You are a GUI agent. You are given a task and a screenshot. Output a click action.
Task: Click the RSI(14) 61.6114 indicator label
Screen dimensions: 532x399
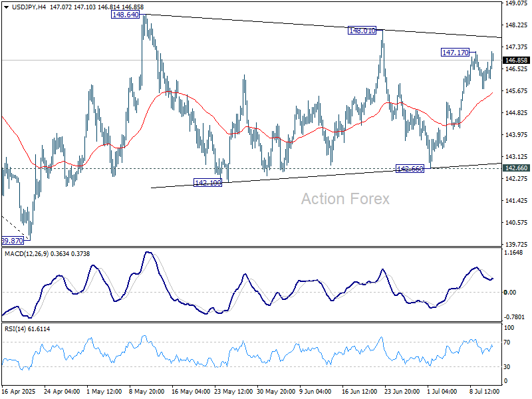tap(27, 329)
